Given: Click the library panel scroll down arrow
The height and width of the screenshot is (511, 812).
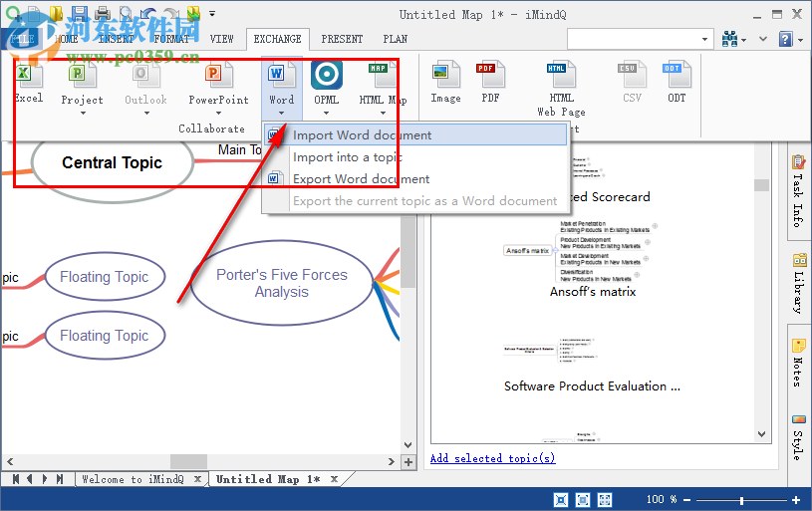Looking at the screenshot, I should pos(761,434).
